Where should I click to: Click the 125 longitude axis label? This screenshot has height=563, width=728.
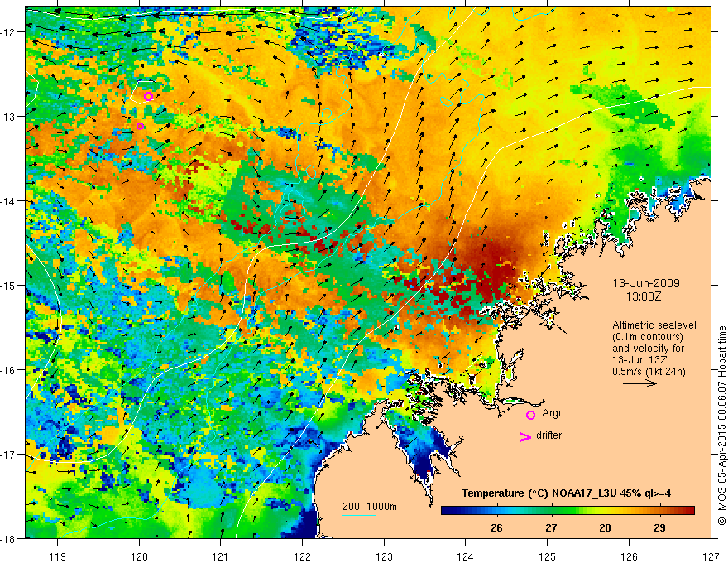[x=548, y=557]
